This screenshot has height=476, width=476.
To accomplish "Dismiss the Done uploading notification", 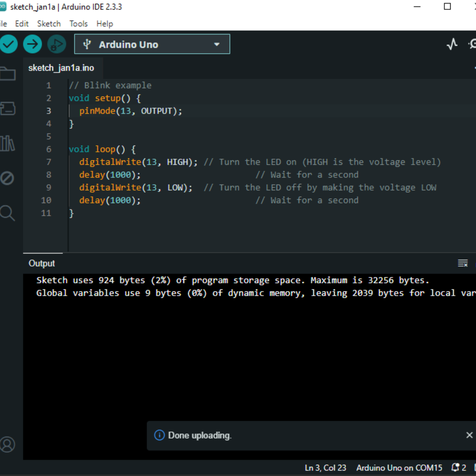I will coord(469,435).
